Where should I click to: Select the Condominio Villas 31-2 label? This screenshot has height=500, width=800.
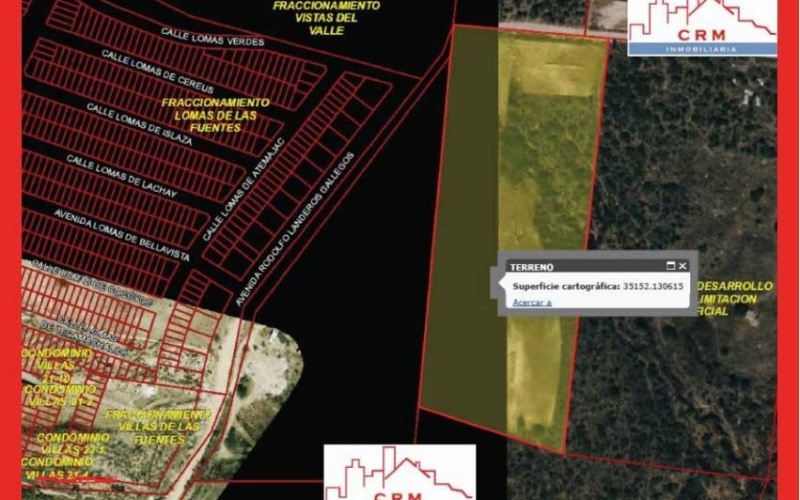(60, 395)
